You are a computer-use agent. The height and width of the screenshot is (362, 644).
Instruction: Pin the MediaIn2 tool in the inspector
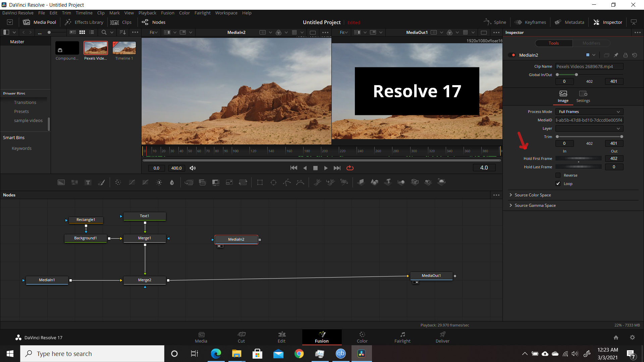(x=616, y=55)
